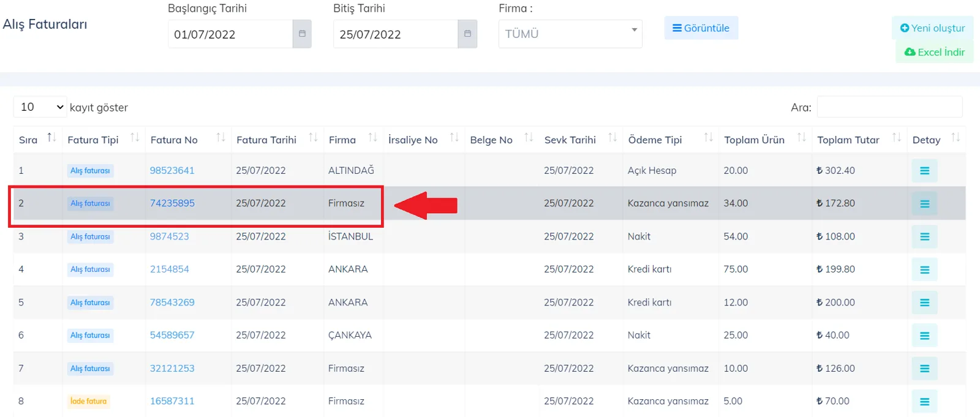Create new invoice with Yeni oluştur
This screenshot has width=980, height=417.
[933, 28]
